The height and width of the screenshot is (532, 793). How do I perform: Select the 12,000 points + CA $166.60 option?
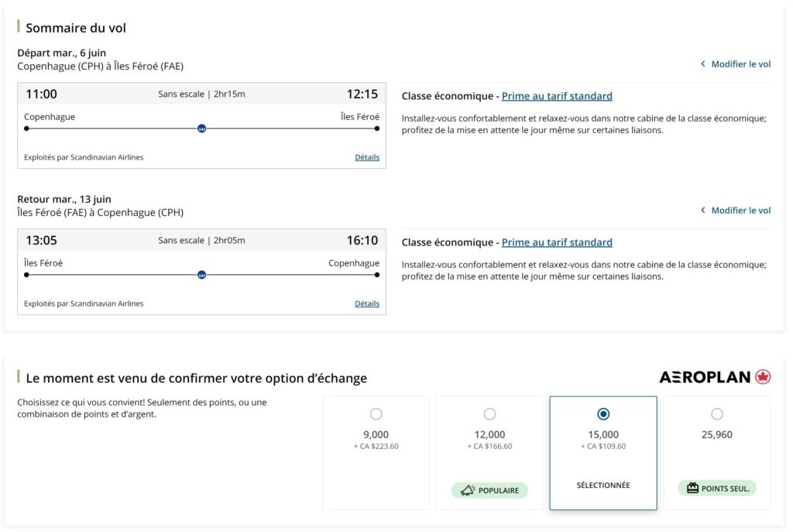489,414
